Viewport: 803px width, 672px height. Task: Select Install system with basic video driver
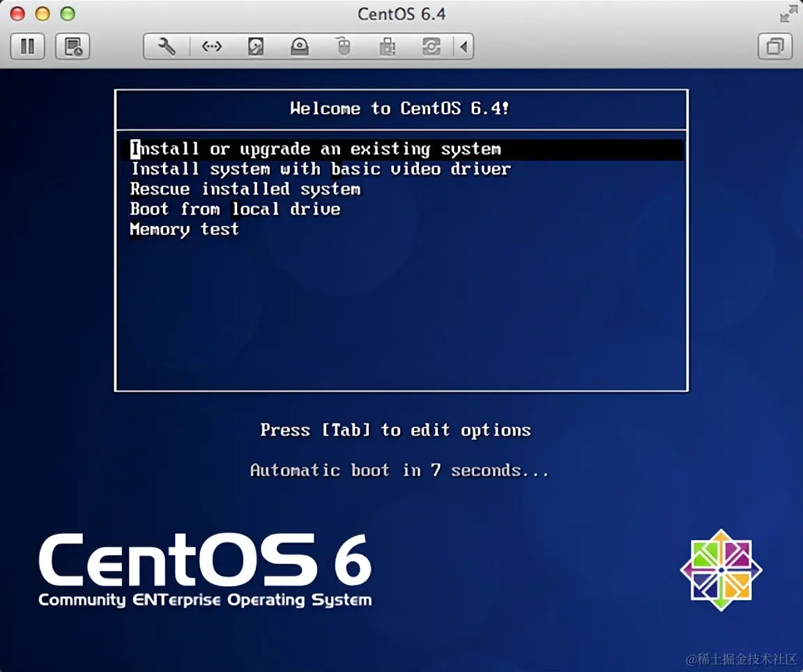pyautogui.click(x=321, y=169)
